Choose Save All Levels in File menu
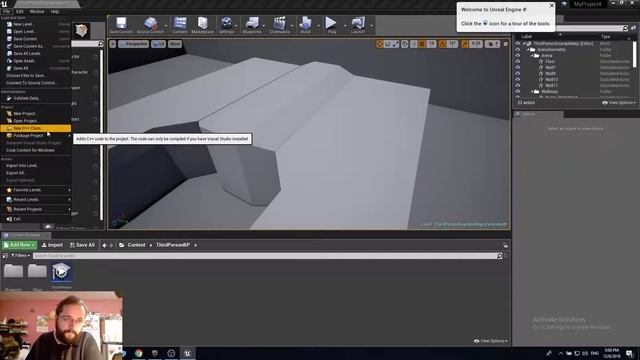The width and height of the screenshot is (640, 360). [36, 53]
